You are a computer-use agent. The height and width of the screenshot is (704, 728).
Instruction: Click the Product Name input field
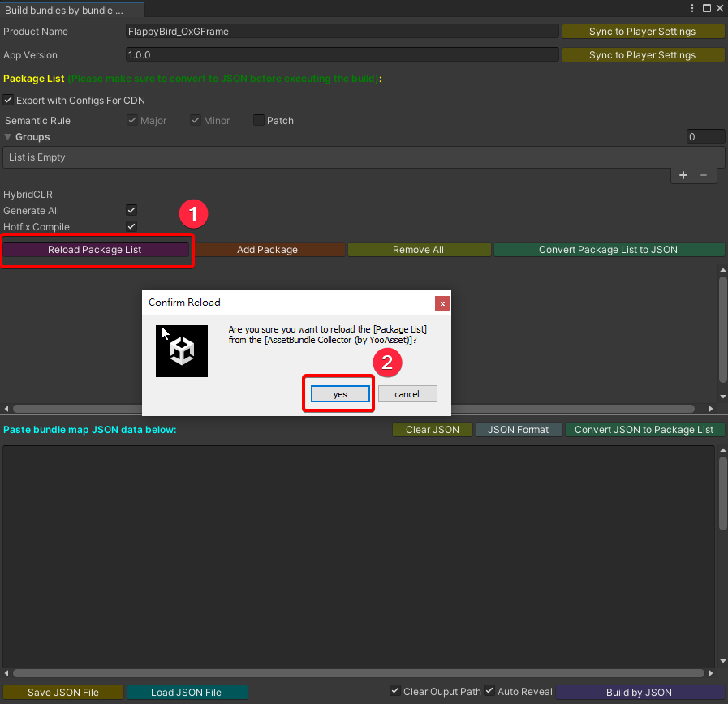pyautogui.click(x=342, y=32)
